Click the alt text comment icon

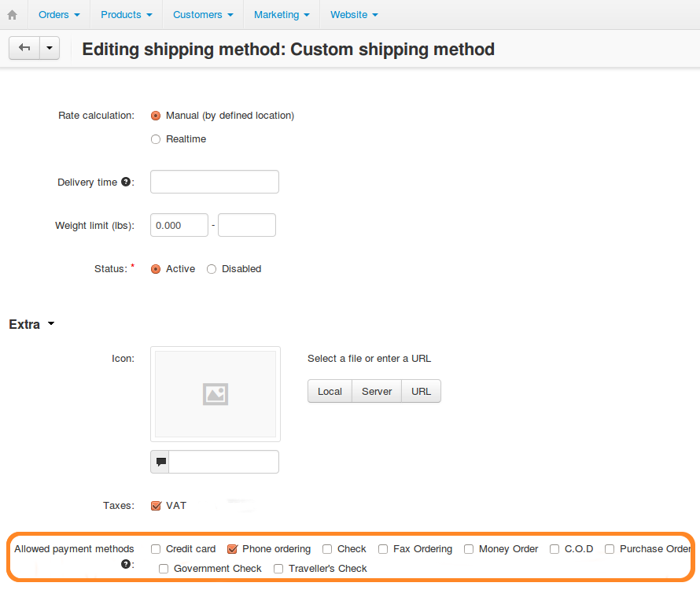160,462
